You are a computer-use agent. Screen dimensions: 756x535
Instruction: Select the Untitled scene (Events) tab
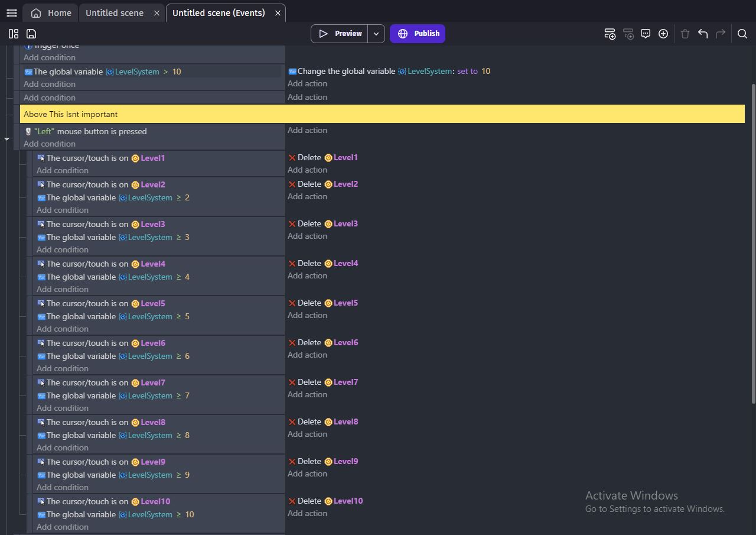coord(219,13)
